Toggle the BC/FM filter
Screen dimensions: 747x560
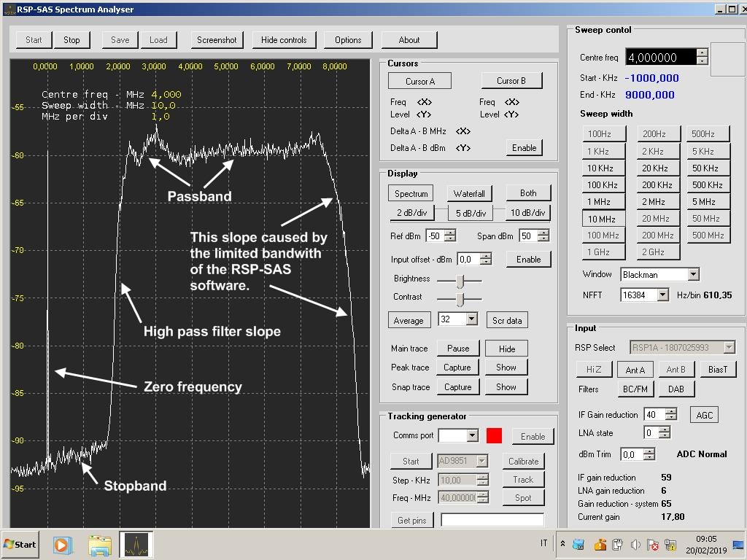click(635, 389)
